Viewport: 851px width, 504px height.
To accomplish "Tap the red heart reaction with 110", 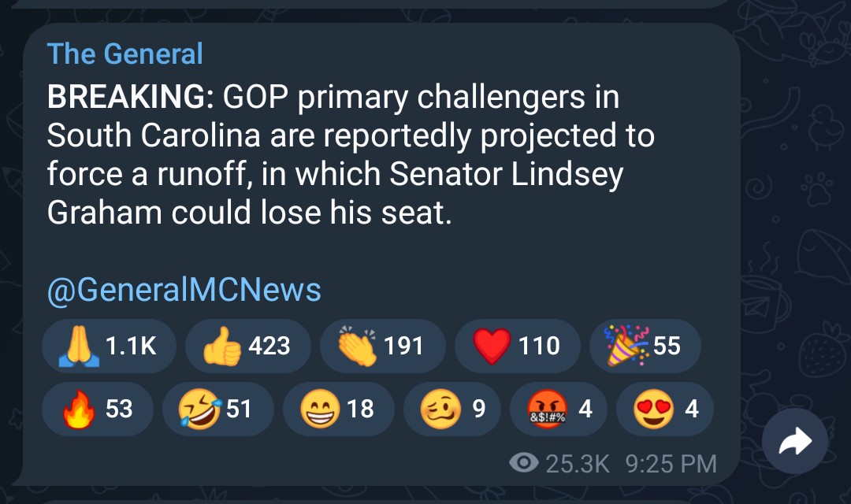I will coord(515,346).
